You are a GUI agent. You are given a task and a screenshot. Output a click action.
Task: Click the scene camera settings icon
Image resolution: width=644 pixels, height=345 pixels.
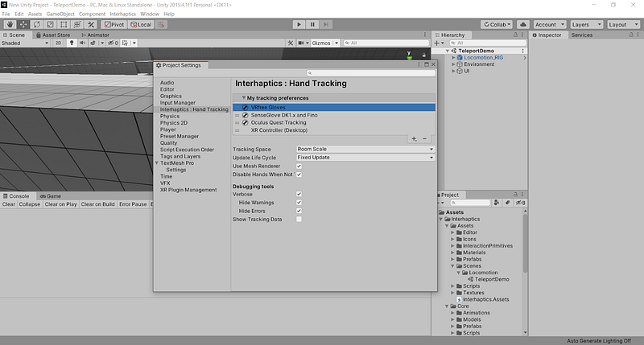pos(301,43)
